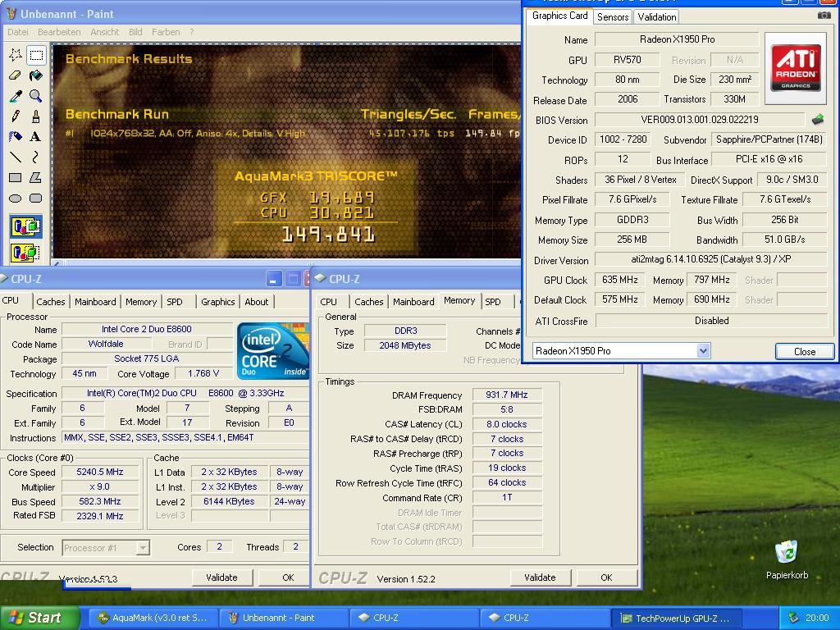
Task: Enable transparent selection mode in Paint options
Action: [x=25, y=252]
